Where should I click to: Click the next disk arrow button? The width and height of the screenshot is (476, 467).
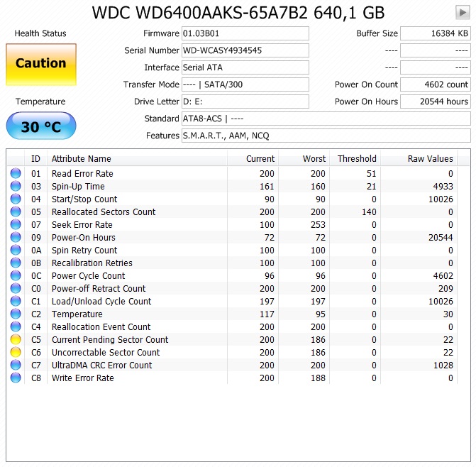pyautogui.click(x=463, y=13)
